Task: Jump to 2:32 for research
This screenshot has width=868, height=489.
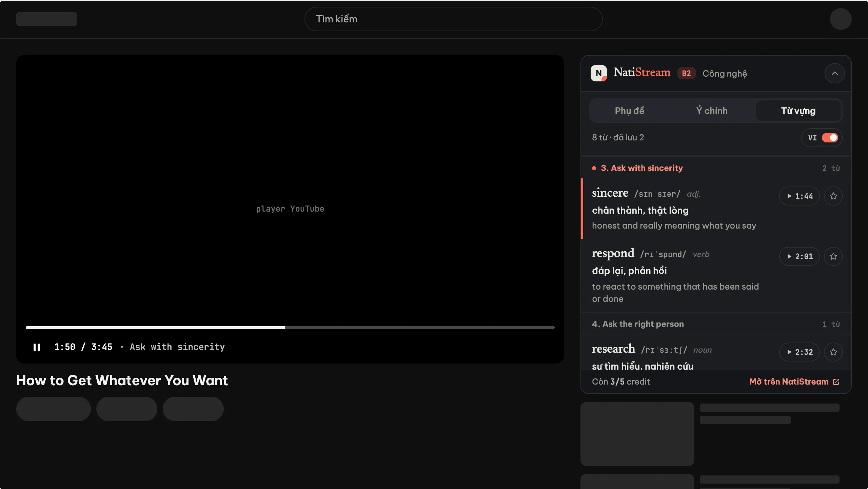Action: coord(799,352)
